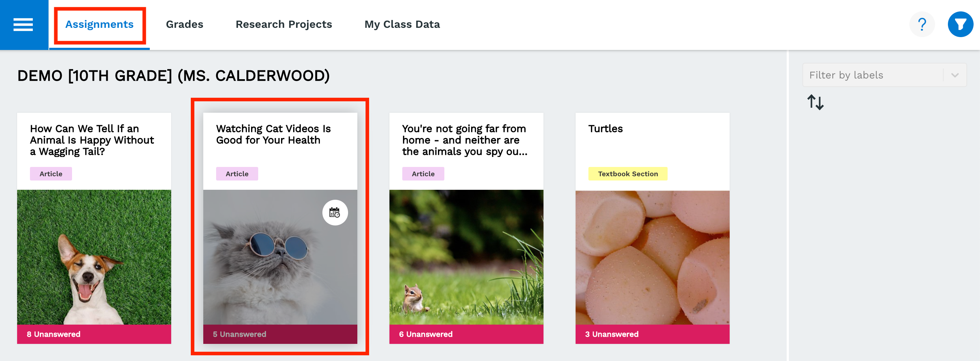Click the Article label on chipmunk card
Image resolution: width=980 pixels, height=361 pixels.
tap(423, 174)
